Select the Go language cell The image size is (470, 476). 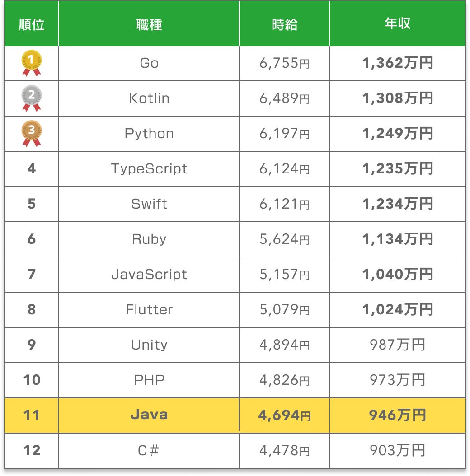(x=149, y=63)
